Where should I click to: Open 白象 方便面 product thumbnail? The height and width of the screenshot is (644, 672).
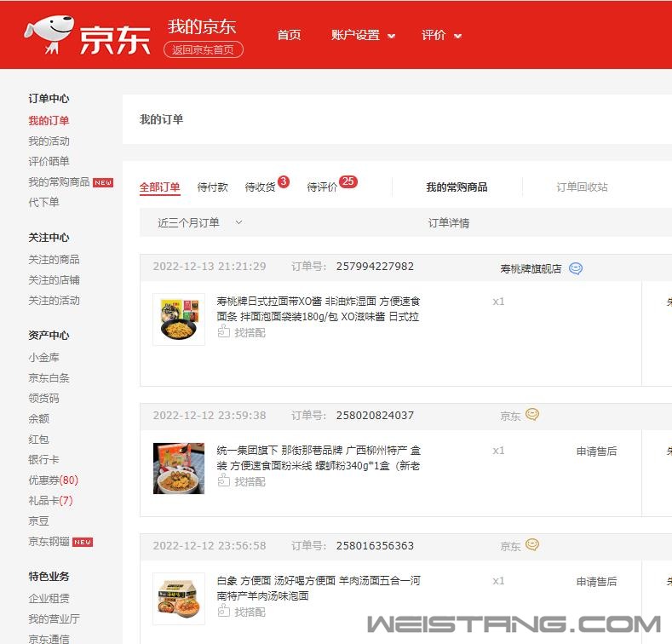[x=179, y=599]
